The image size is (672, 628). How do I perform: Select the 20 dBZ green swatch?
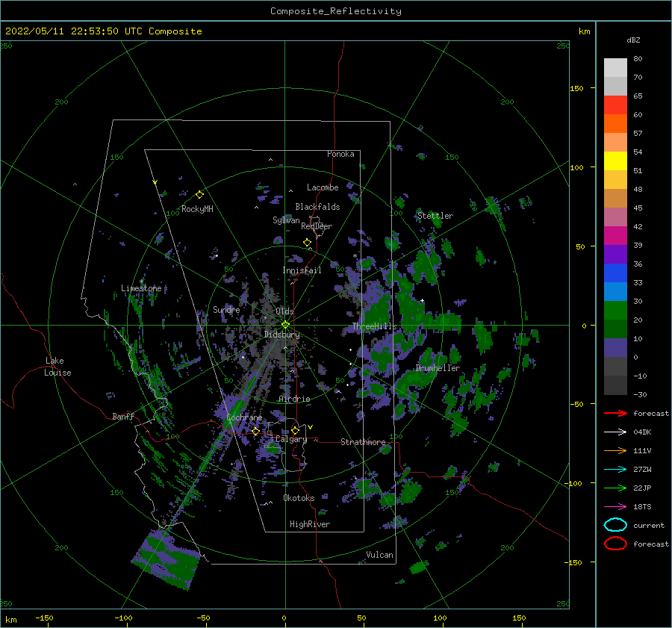point(615,329)
